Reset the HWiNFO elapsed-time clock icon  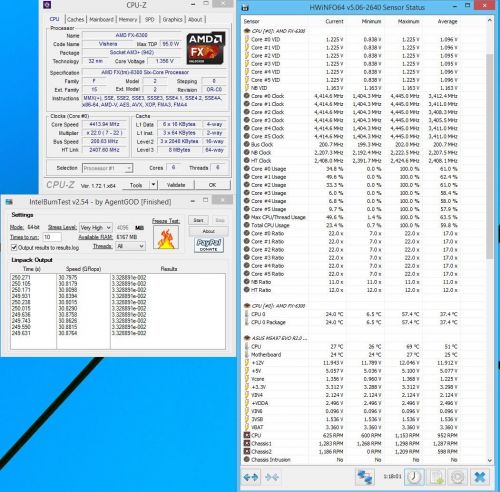coord(414,477)
